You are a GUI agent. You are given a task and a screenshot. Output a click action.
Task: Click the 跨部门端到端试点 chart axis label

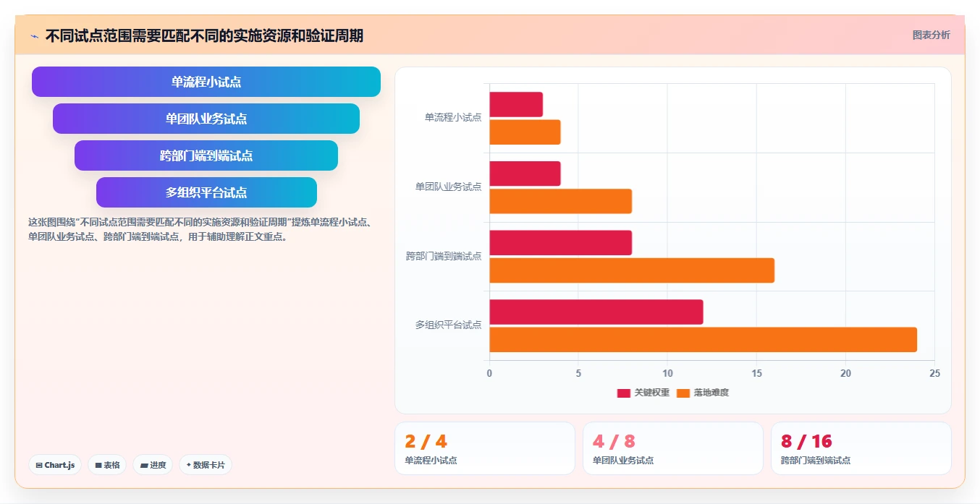click(444, 256)
